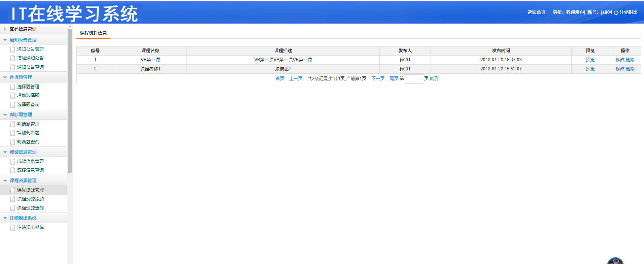Click page icon beside 选择题管理 item
This screenshot has width=644, height=264.
[x=13, y=87]
